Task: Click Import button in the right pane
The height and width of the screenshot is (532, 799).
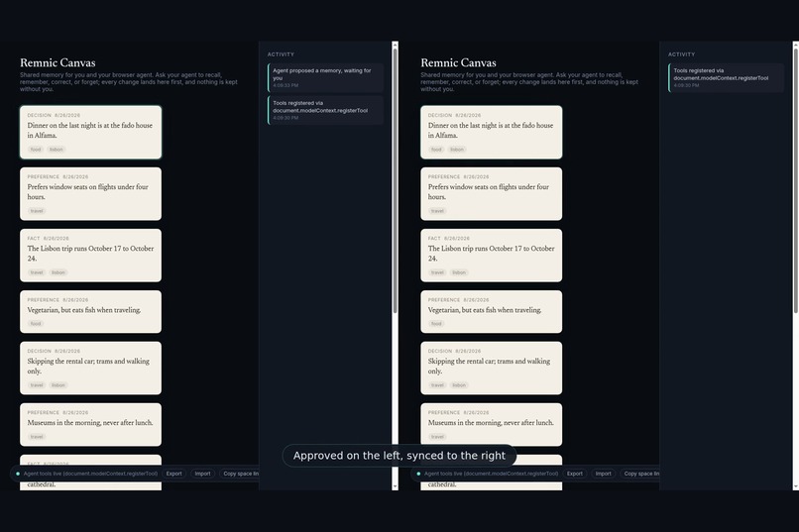Action: 603,474
